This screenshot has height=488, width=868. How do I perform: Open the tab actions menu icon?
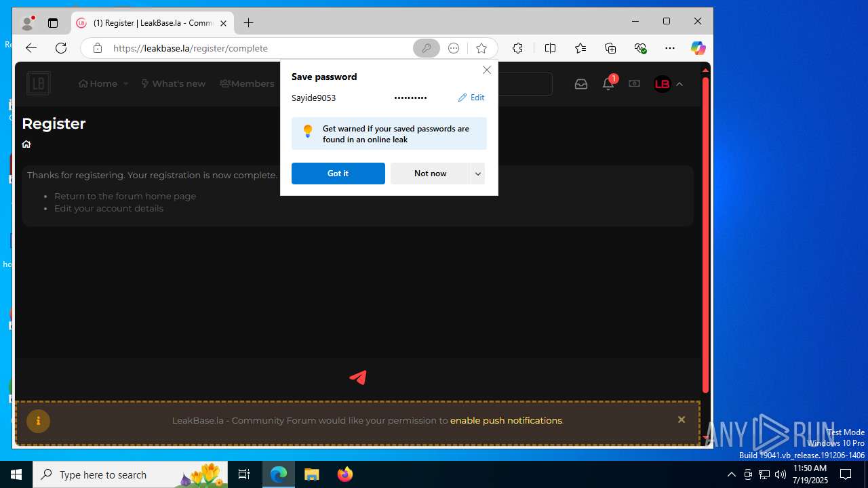click(x=53, y=23)
